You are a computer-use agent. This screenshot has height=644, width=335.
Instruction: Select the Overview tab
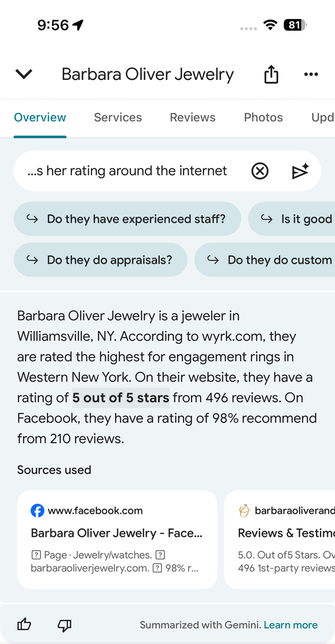tap(40, 117)
